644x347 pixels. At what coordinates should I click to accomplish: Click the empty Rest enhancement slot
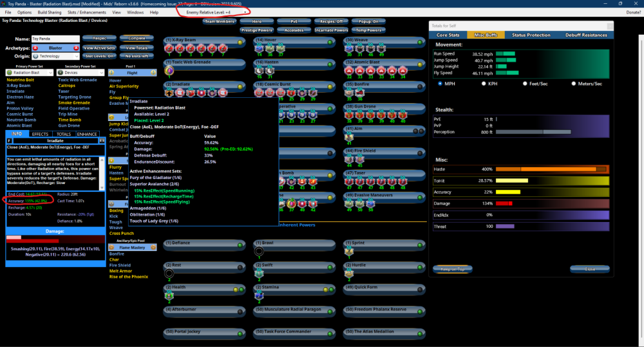pyautogui.click(x=169, y=273)
